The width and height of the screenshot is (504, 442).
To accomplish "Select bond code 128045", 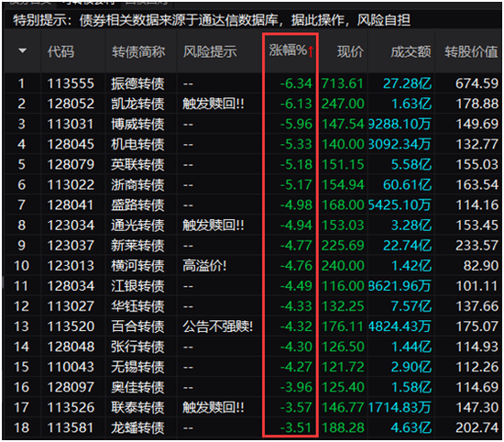I will pyautogui.click(x=71, y=145).
